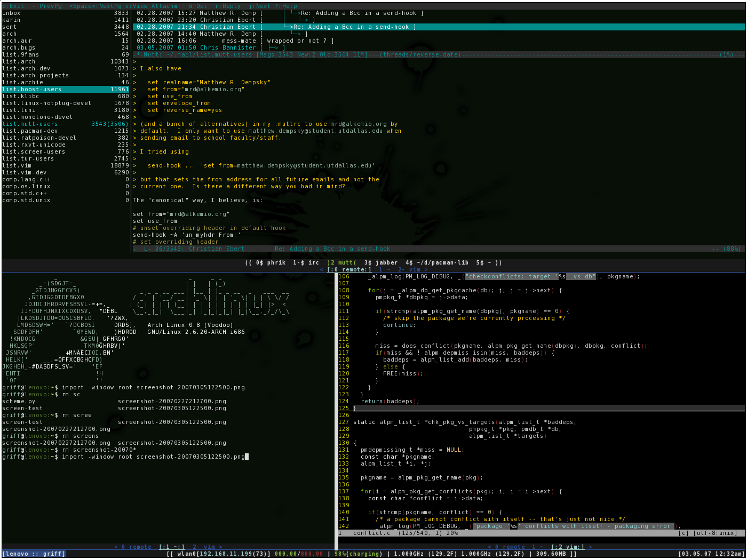The width and height of the screenshot is (747, 560).
Task: Select list.pacman-dev folder
Action: tap(66, 131)
